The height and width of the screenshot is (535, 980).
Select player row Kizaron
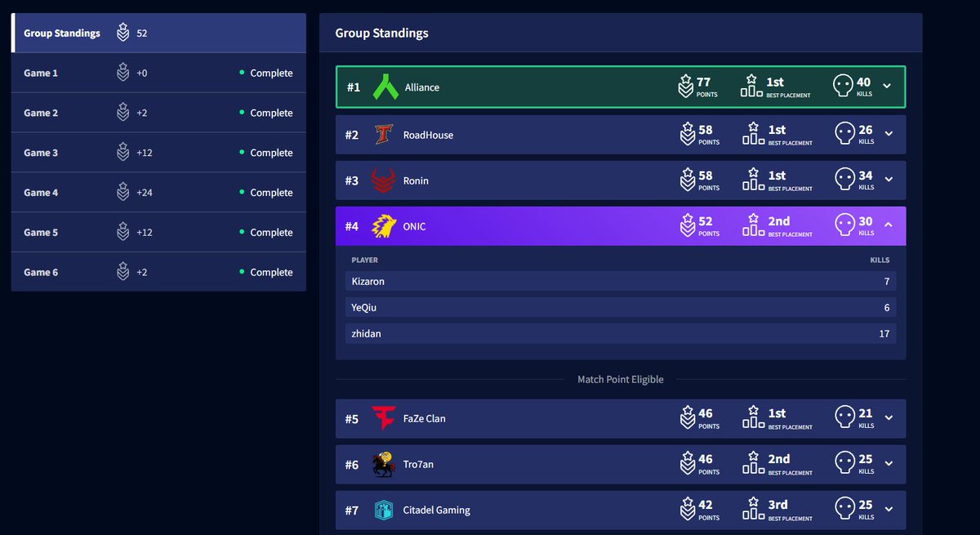tap(621, 281)
